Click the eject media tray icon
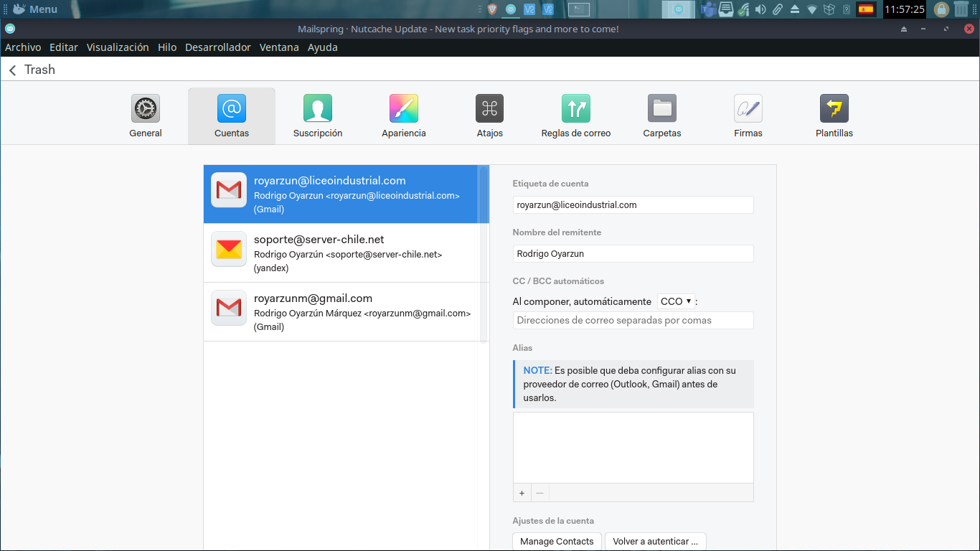The height and width of the screenshot is (551, 980). click(x=795, y=9)
